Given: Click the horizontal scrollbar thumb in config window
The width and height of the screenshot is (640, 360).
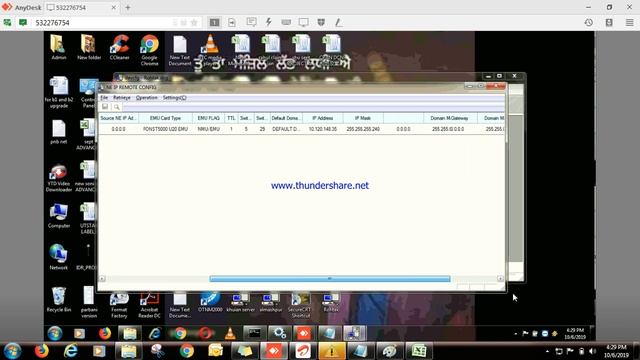Looking at the screenshot, I should click(x=330, y=279).
